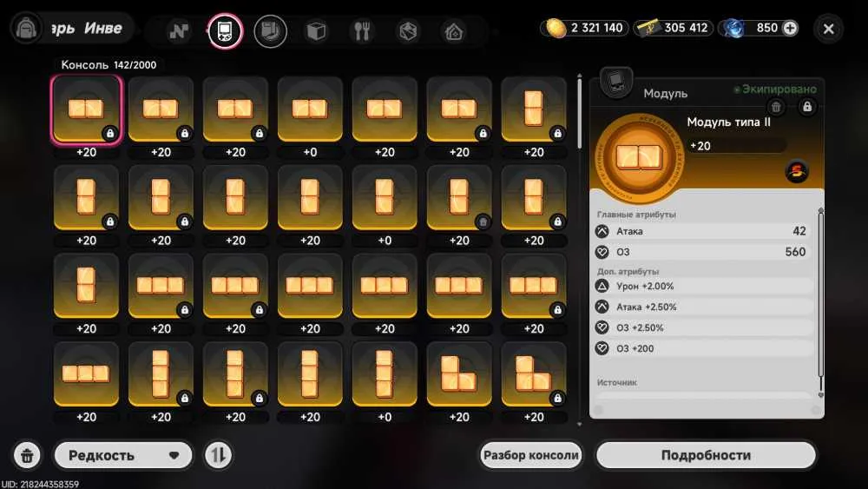Select the +0 vertical three-block module

(x=385, y=373)
